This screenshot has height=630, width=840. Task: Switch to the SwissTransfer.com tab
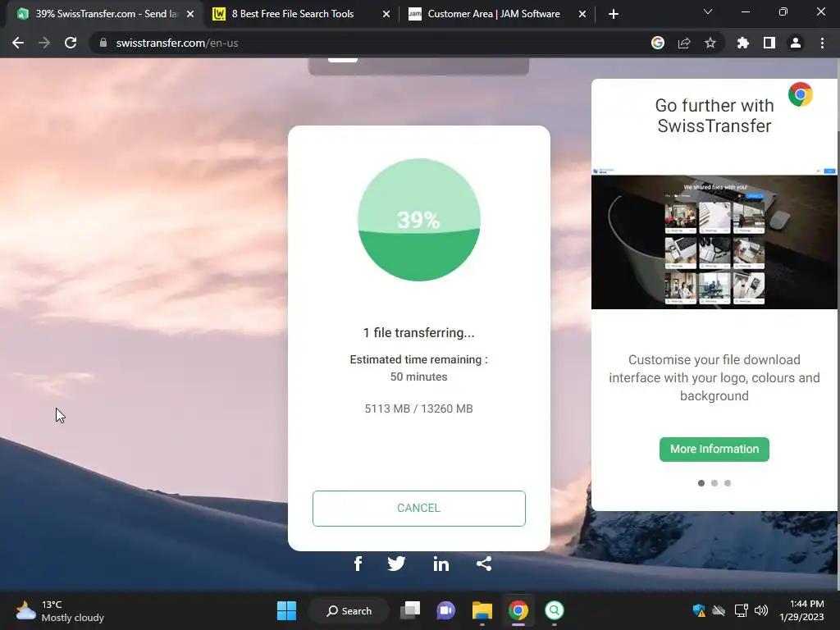[x=106, y=14]
